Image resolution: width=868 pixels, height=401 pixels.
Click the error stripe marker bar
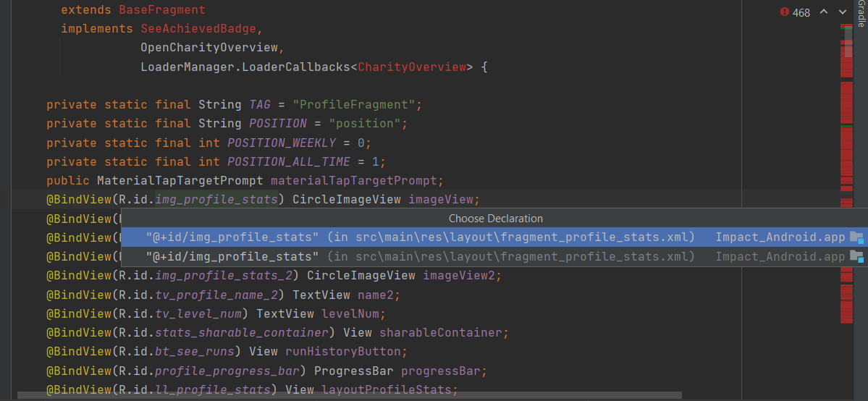tap(846, 174)
